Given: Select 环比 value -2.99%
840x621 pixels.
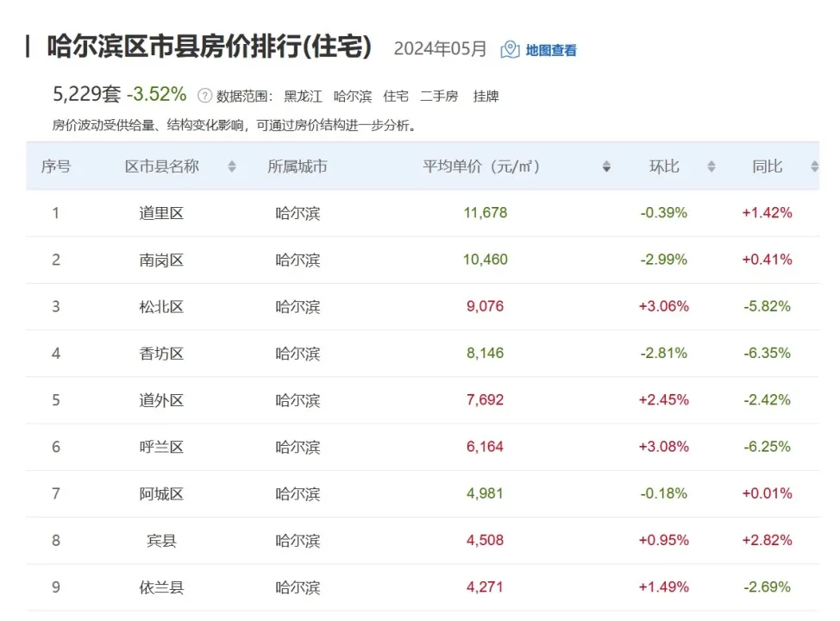Looking at the screenshot, I should coord(664,260).
